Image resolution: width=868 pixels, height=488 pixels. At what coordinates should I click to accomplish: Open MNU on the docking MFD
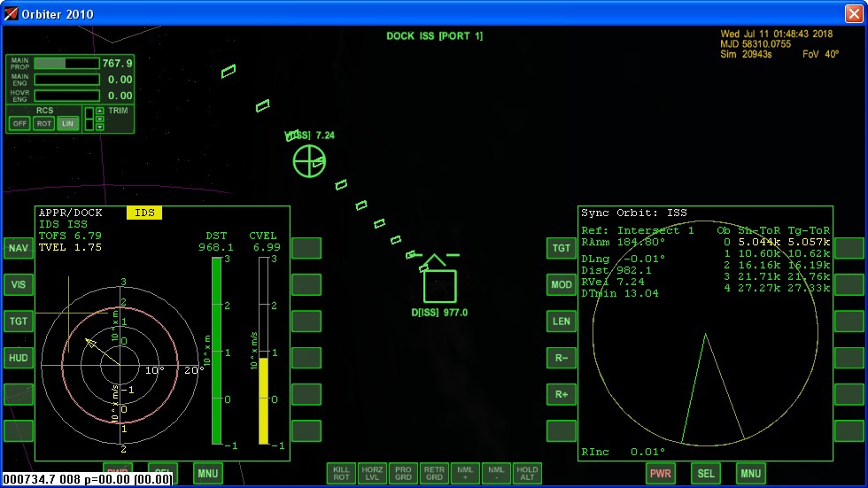pos(208,474)
